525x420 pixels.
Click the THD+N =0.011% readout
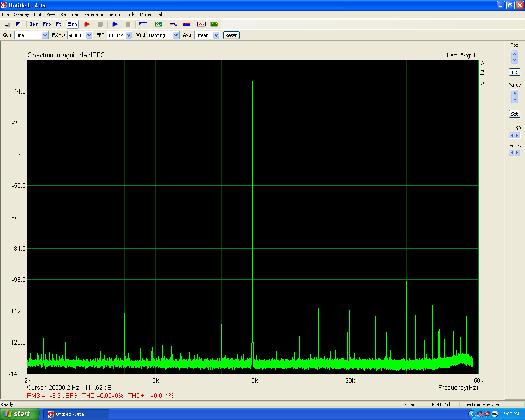coord(151,396)
